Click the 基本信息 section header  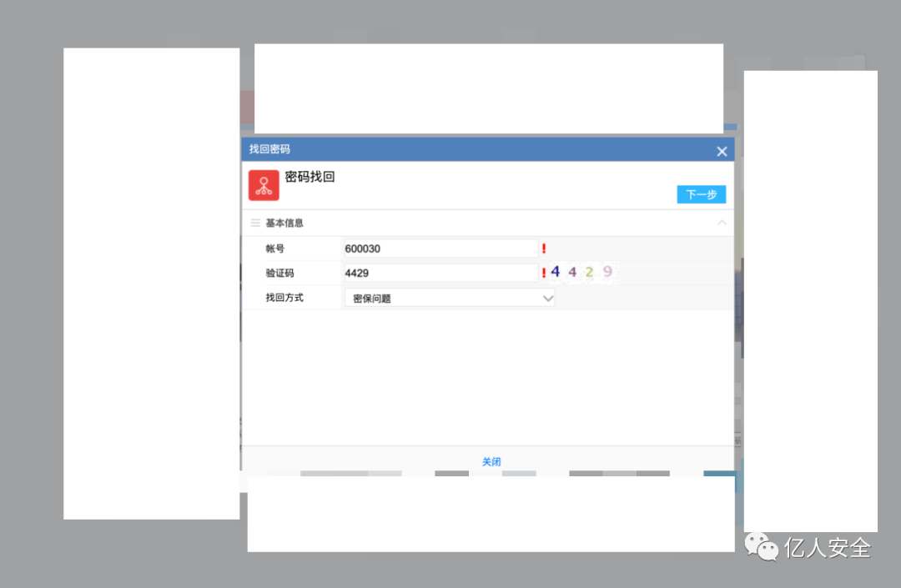286,223
